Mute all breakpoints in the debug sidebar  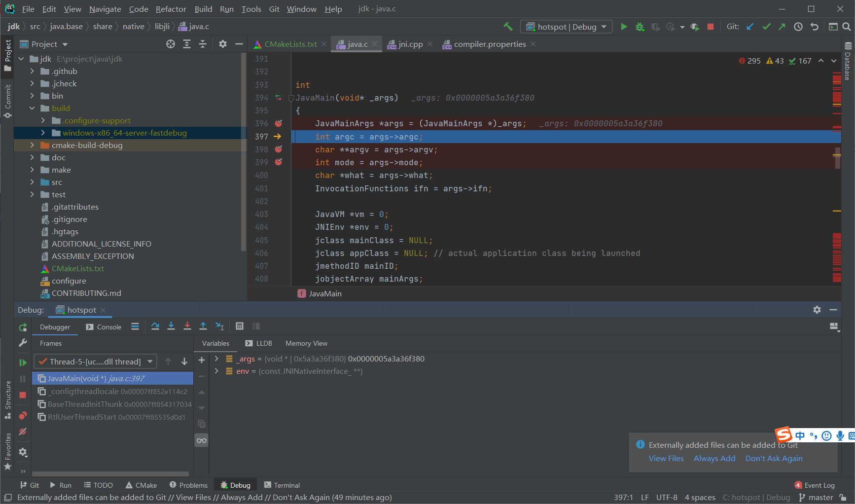23,432
